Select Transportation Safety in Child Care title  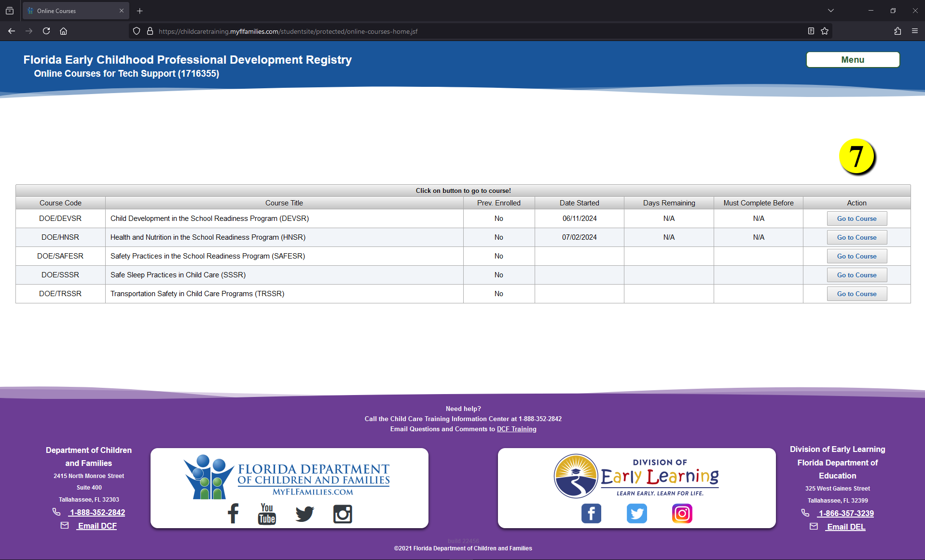click(197, 294)
